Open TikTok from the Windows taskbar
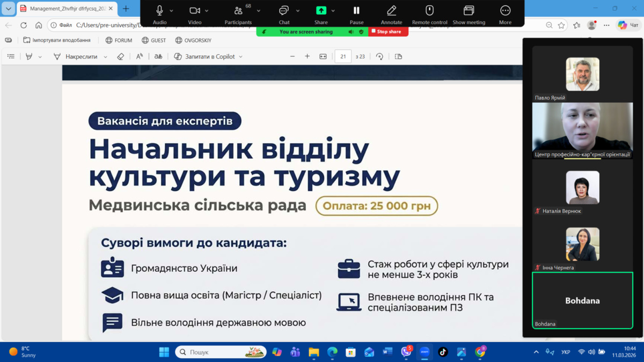The width and height of the screenshot is (644, 362). click(443, 352)
